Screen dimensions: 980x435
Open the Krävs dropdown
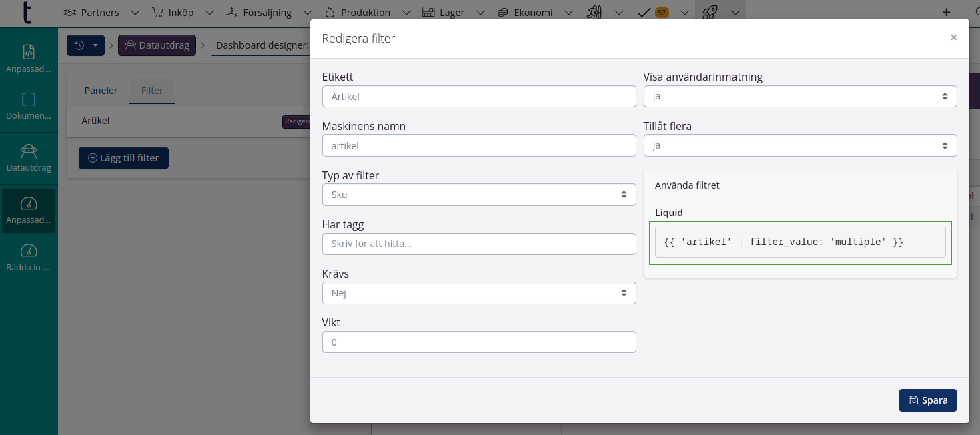click(478, 293)
